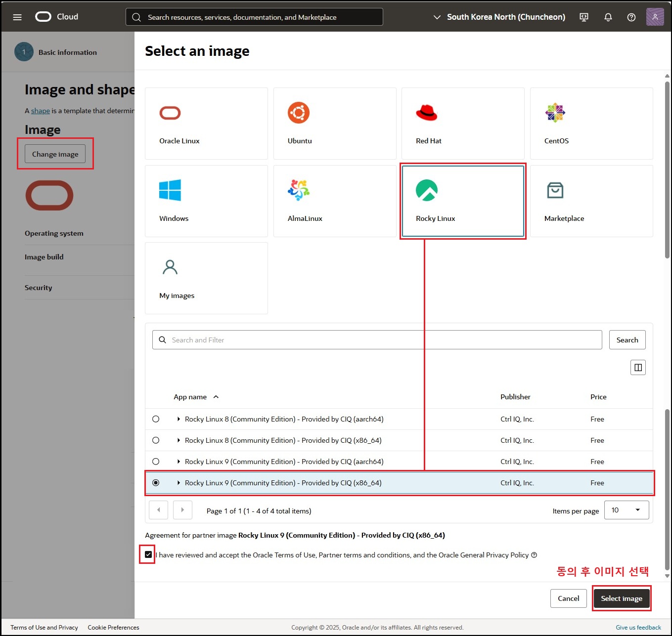The width and height of the screenshot is (672, 636).
Task: Click the search magnifier icon in top bar
Action: pyautogui.click(x=136, y=17)
